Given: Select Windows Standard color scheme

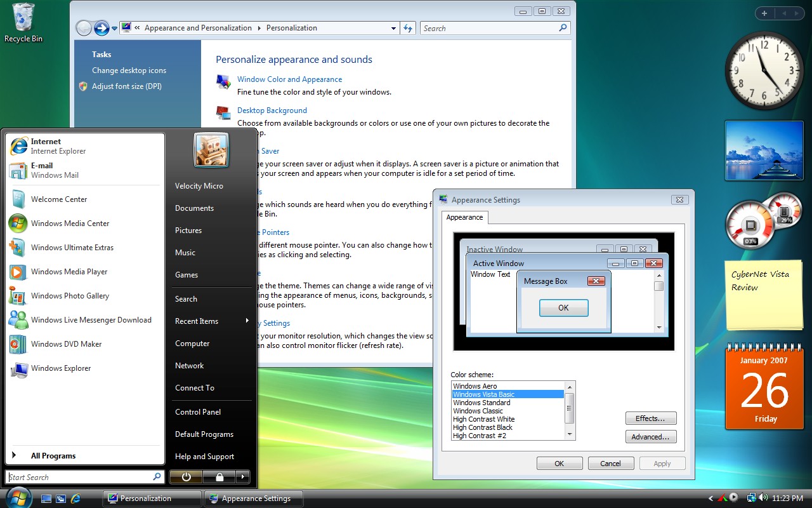Looking at the screenshot, I should (507, 403).
